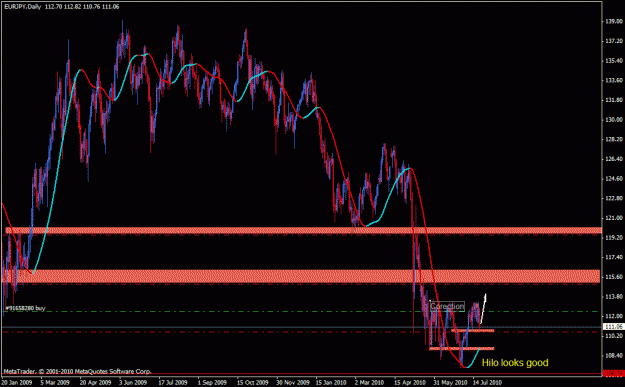Click the 124.60 price axis label

tap(614, 179)
